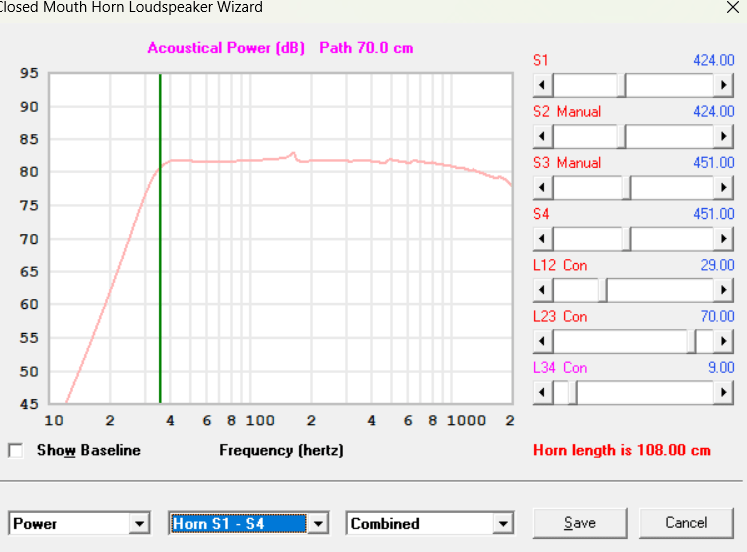
Task: Click the S1 value 424.00
Action: 714,60
